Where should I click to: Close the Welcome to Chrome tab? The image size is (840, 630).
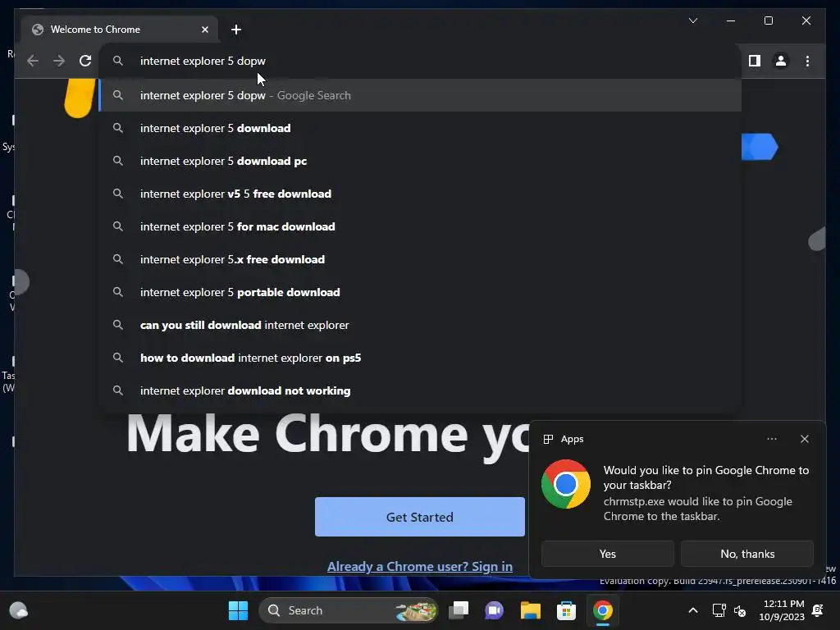click(x=204, y=30)
